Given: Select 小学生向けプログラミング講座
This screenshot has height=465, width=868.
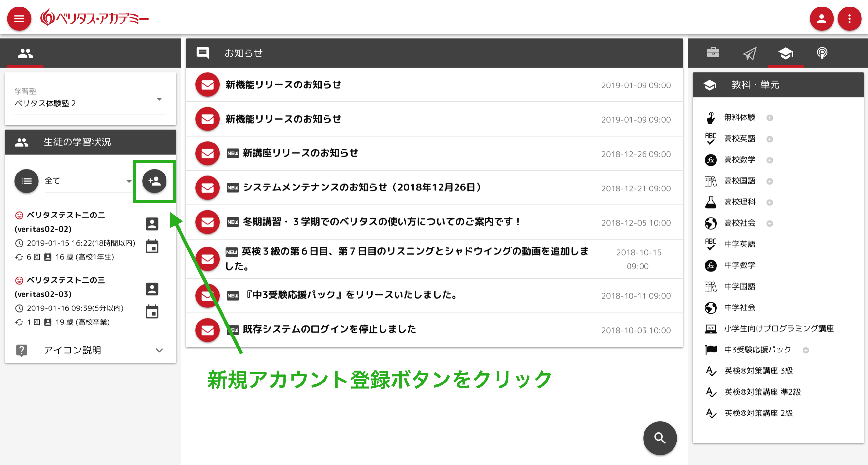Looking at the screenshot, I should (x=779, y=328).
